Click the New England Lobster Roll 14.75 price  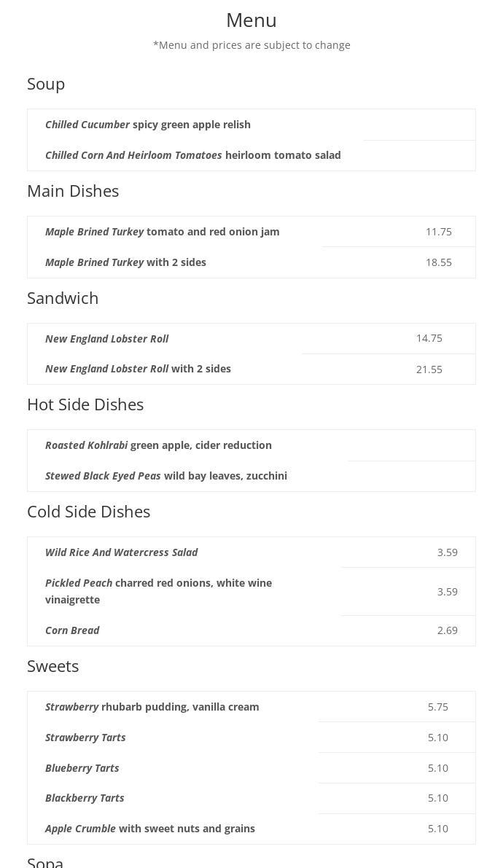click(x=429, y=338)
